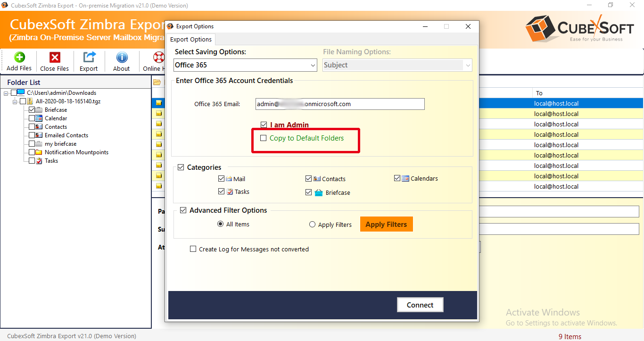Click the Export toolbar icon
Screen dimensions: 644x341
89,57
